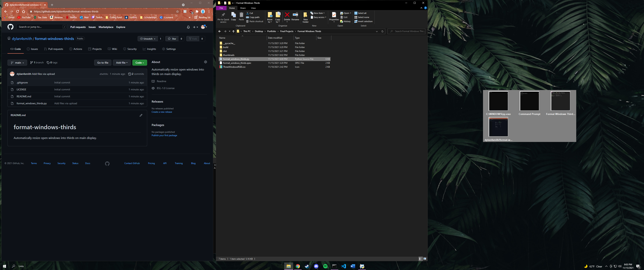The image size is (644, 270).
Task: Click Invert selection in Explorer ribbon
Action: [363, 21]
